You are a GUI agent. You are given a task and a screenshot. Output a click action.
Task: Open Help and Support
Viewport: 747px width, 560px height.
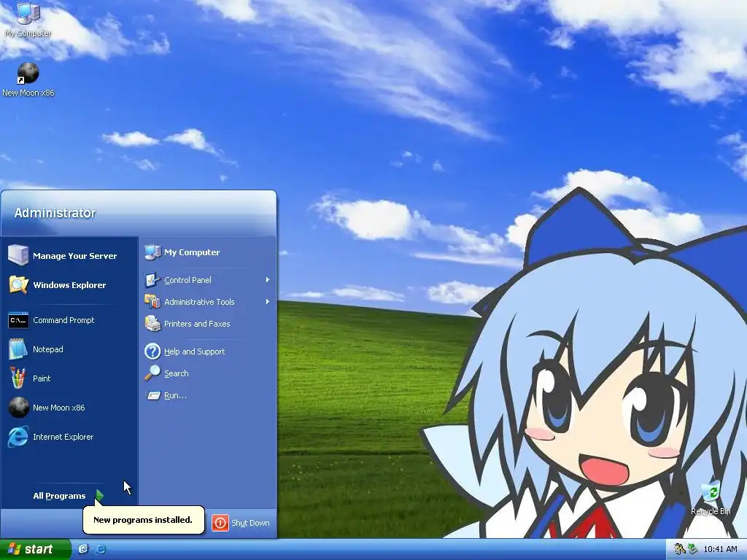[x=208, y=351]
